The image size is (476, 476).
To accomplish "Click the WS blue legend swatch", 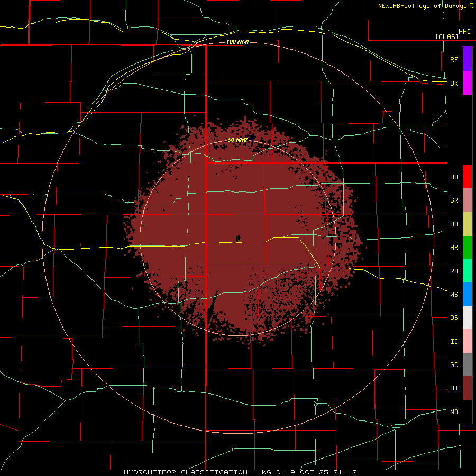I will (x=467, y=294).
